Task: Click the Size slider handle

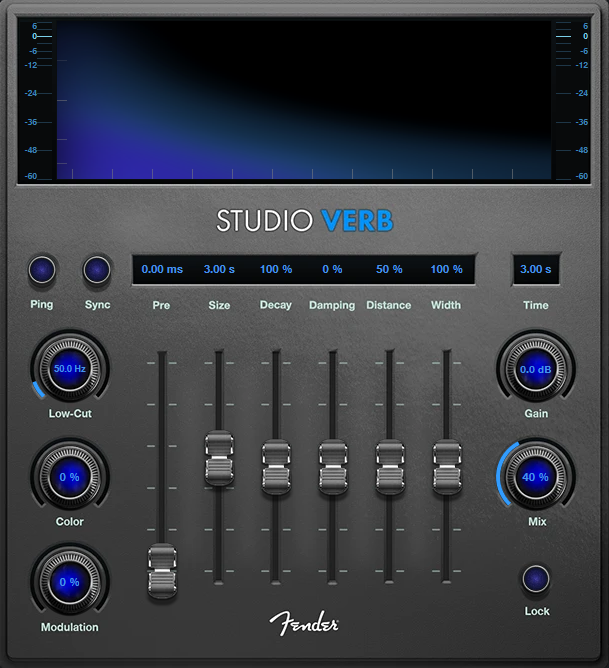Action: click(x=218, y=457)
